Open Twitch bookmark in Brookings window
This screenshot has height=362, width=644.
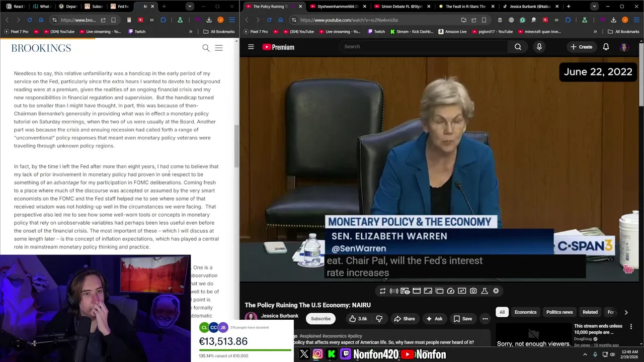coord(136,32)
